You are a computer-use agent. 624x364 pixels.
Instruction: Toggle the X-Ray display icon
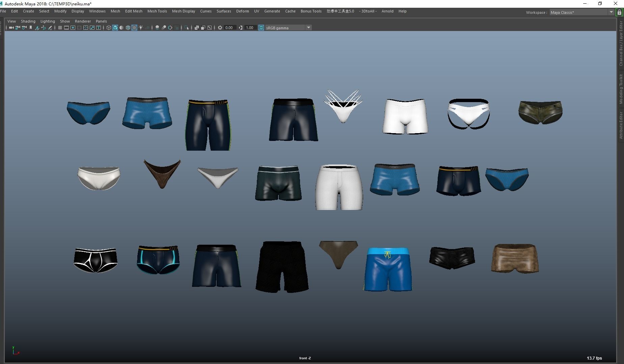197,28
